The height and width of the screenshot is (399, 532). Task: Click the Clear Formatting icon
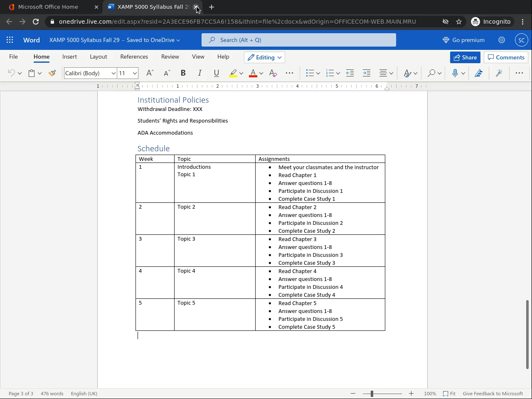(273, 73)
